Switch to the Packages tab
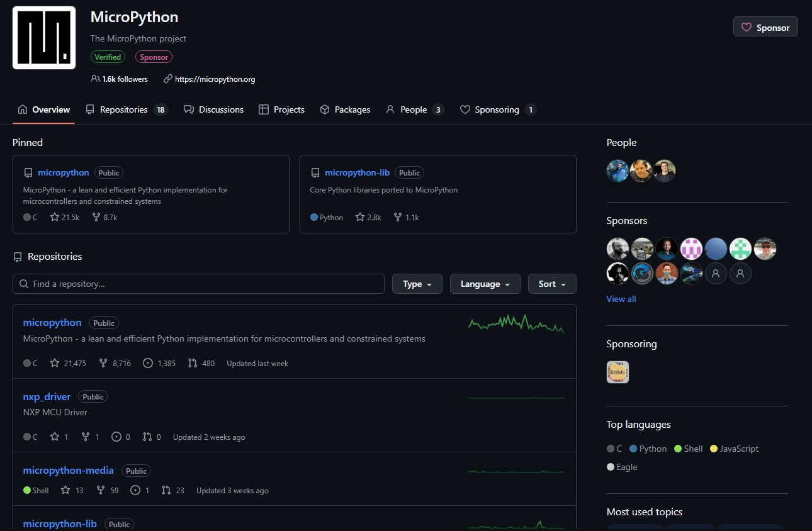 click(x=345, y=109)
